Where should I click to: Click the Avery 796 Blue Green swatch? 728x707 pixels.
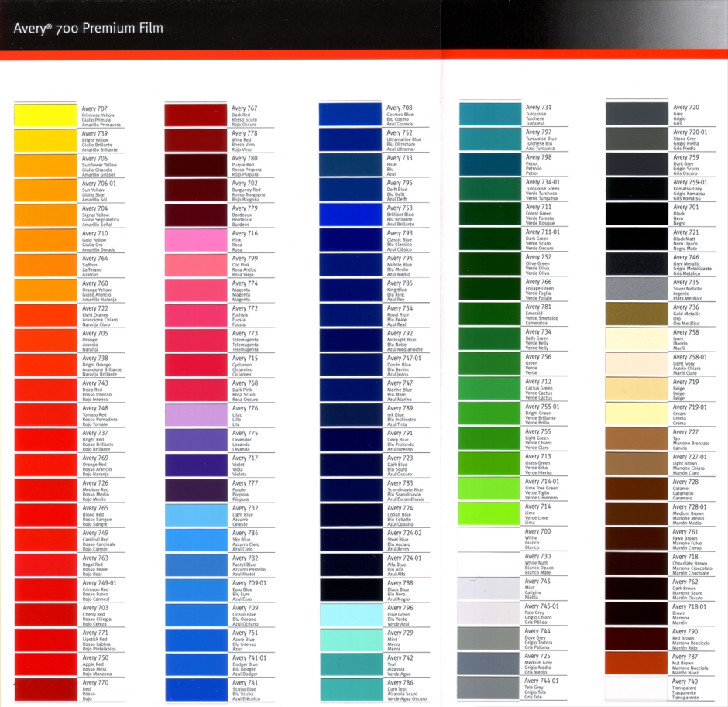(x=352, y=615)
